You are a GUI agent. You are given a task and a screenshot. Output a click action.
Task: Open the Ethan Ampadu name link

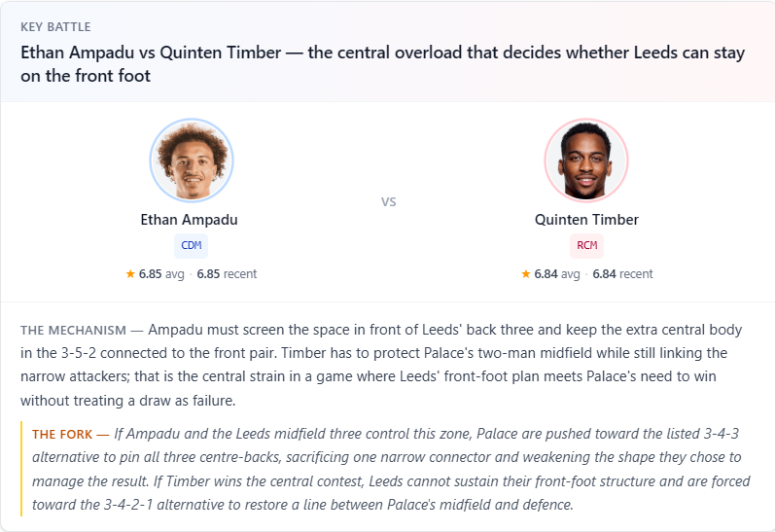click(x=189, y=220)
